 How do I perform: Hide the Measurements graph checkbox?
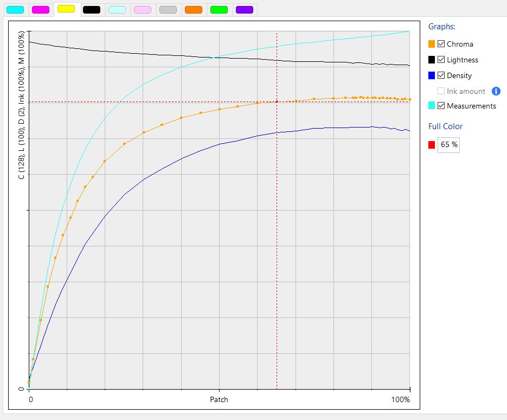click(441, 105)
